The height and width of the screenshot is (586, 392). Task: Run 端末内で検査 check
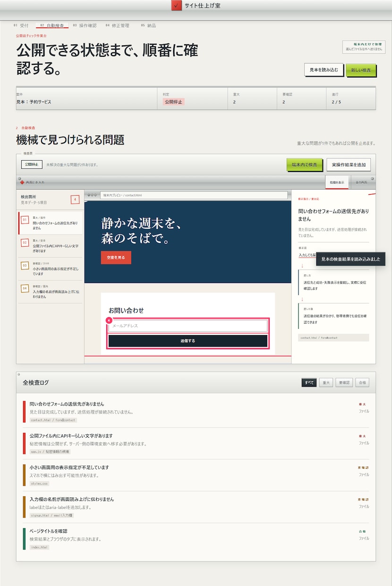coord(305,164)
